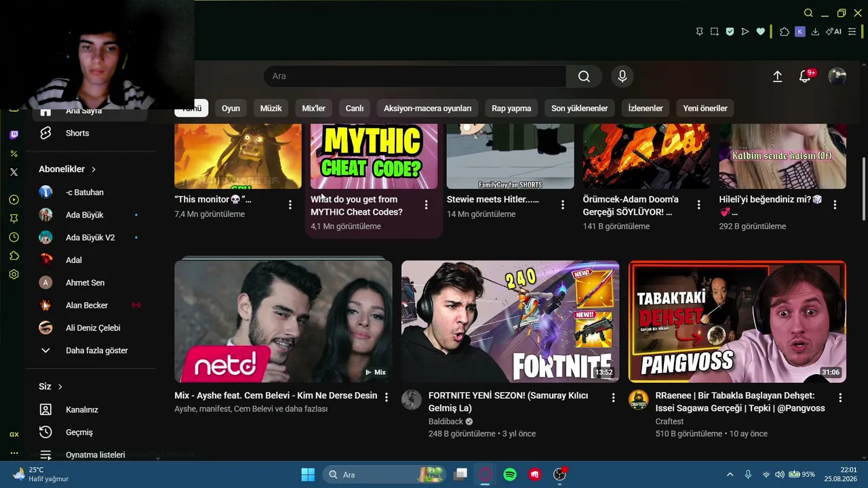
Task: Open the GX Control sidebar icon
Action: point(14,434)
